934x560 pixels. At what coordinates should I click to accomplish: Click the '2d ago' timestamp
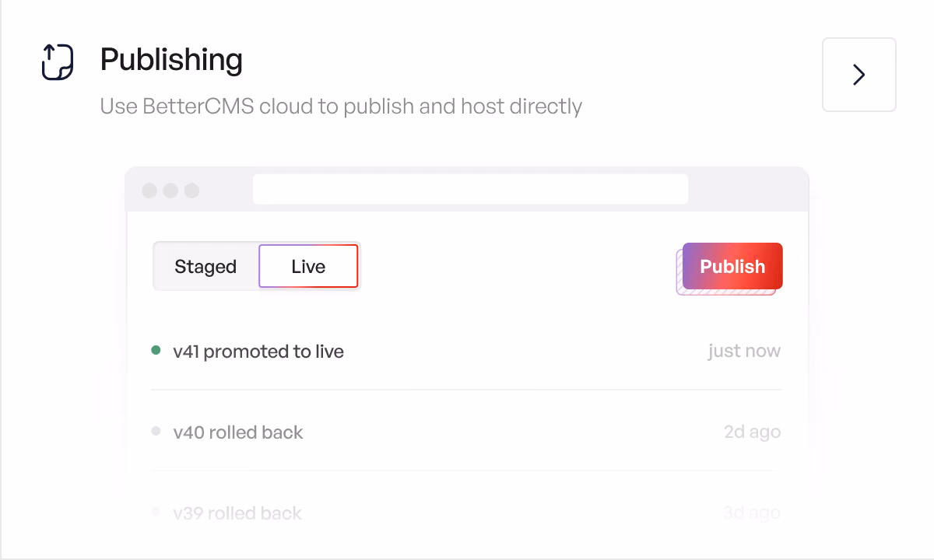[752, 432]
